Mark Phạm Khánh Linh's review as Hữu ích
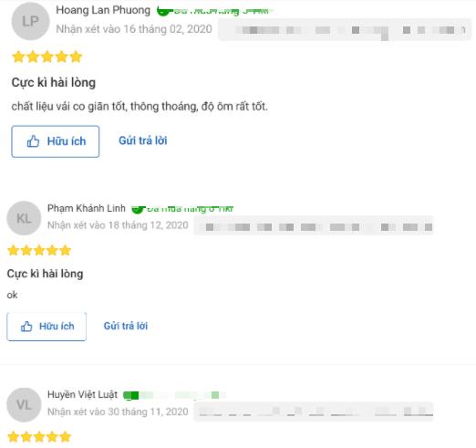 [47, 327]
